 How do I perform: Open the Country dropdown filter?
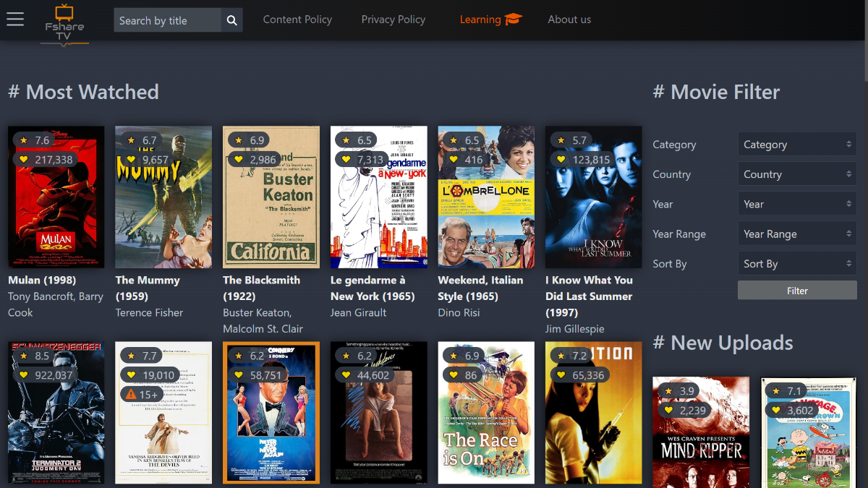pyautogui.click(x=797, y=174)
